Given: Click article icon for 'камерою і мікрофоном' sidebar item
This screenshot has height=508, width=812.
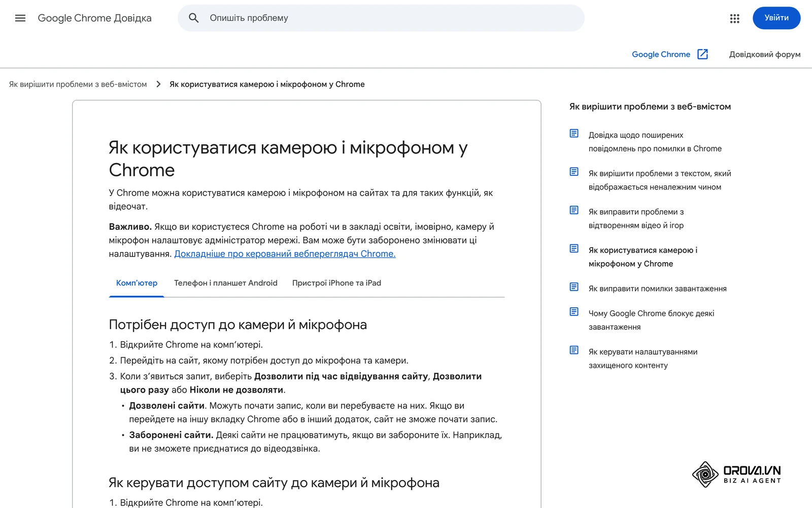Looking at the screenshot, I should pos(574,248).
